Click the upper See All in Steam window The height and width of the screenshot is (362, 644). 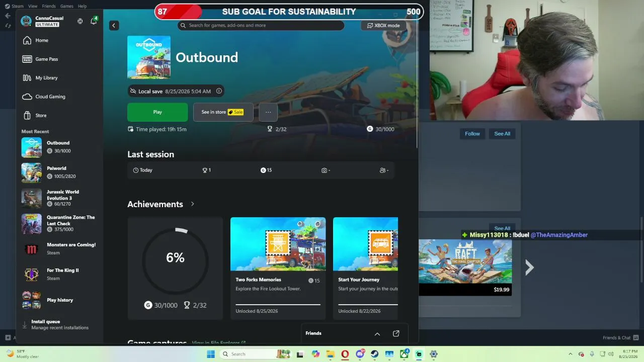pyautogui.click(x=502, y=134)
